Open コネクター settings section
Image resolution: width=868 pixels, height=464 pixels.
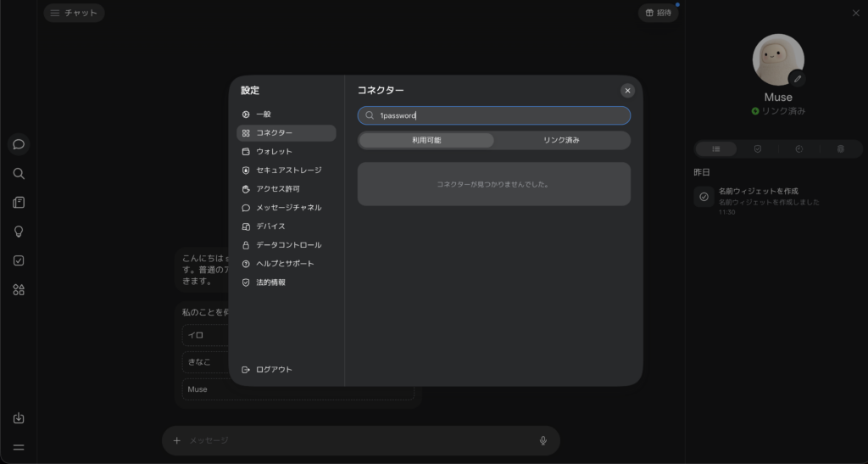[x=287, y=133]
